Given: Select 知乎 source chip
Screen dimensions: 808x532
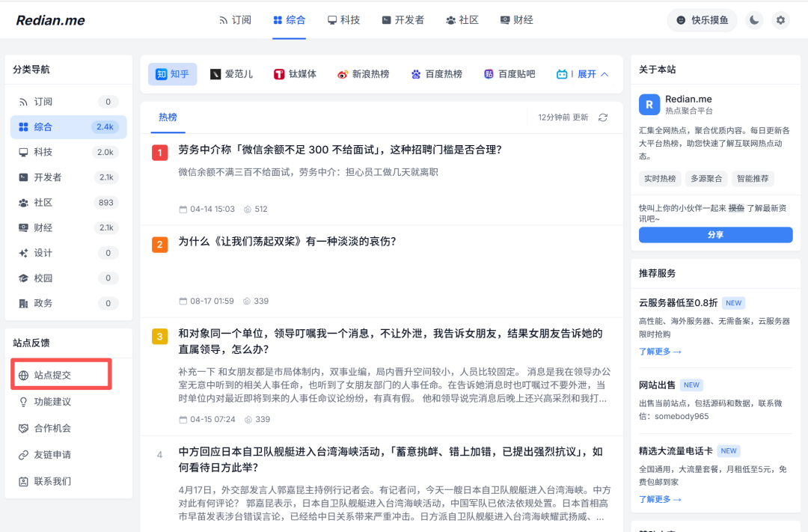Looking at the screenshot, I should click(x=173, y=74).
